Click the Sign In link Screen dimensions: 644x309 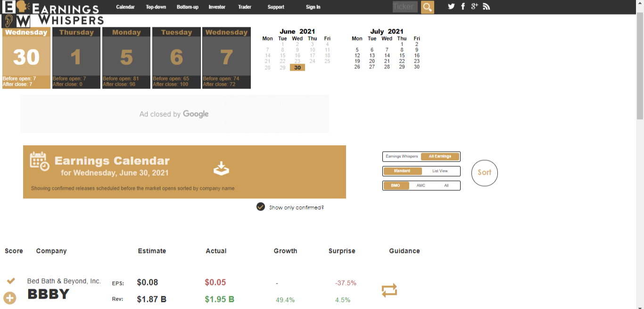pos(313,7)
